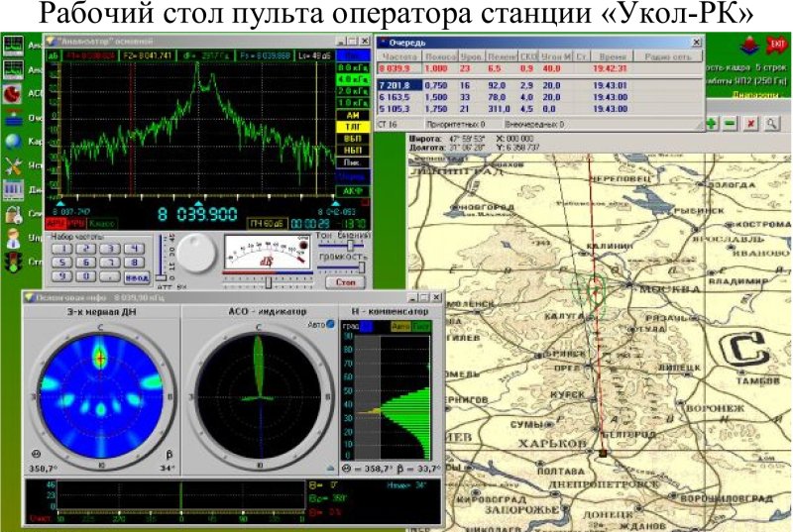This screenshot has height=532, width=793.
Task: Select НБП sideband mode
Action: coord(353,150)
